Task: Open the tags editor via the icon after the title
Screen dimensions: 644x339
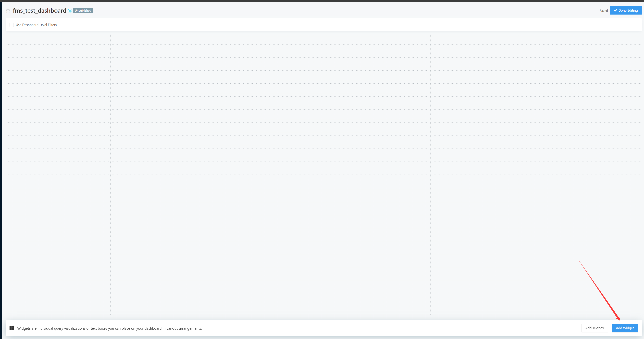Action: pyautogui.click(x=69, y=11)
